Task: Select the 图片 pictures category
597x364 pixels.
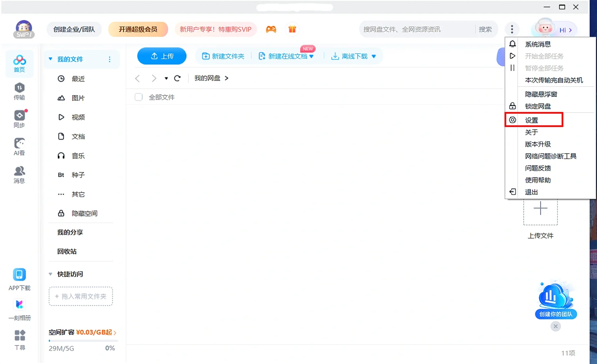Action: (x=78, y=98)
